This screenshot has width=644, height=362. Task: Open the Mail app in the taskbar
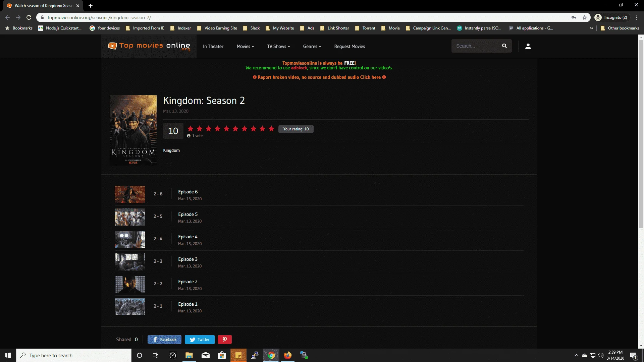[206, 355]
